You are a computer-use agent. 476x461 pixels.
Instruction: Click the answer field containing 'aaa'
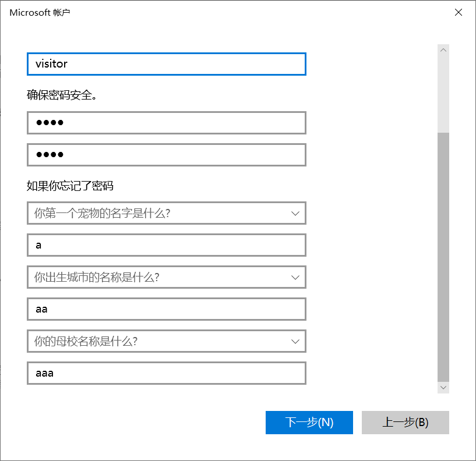point(167,373)
